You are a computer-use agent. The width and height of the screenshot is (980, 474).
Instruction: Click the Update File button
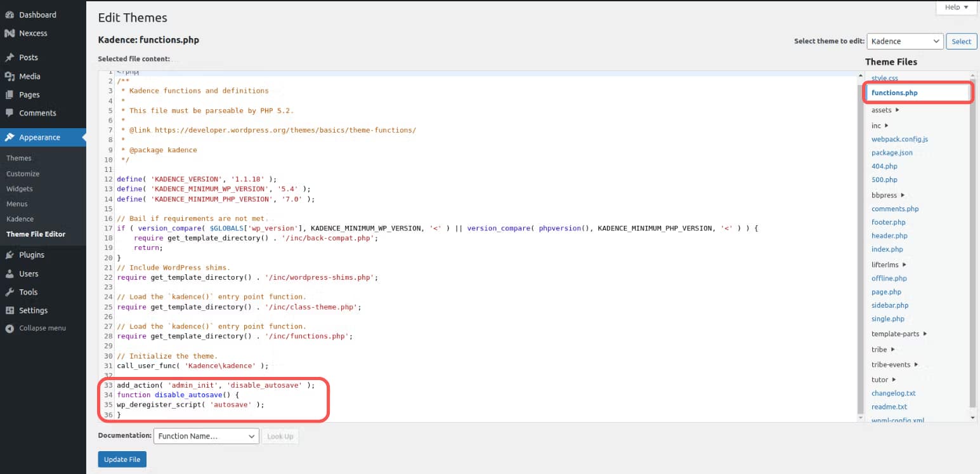click(122, 459)
